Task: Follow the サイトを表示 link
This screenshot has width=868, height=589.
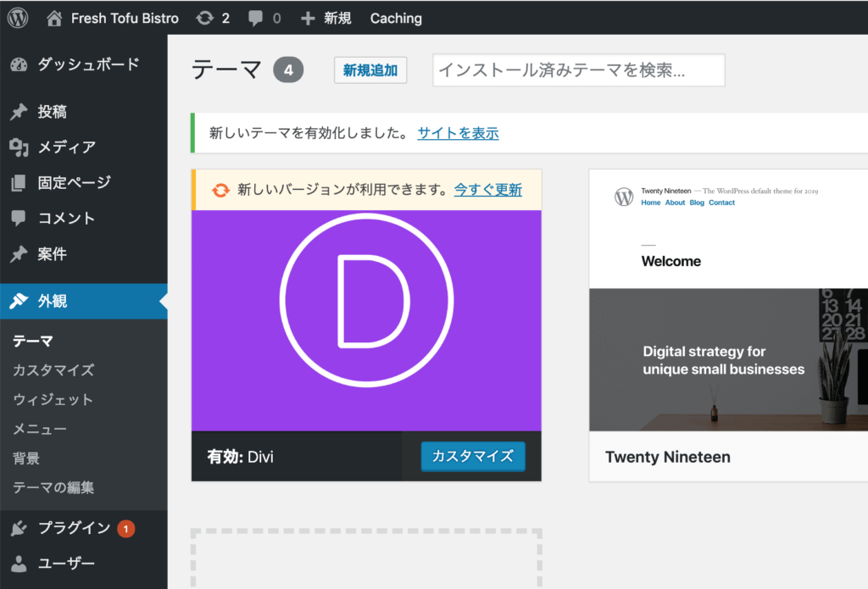Action: (x=458, y=133)
